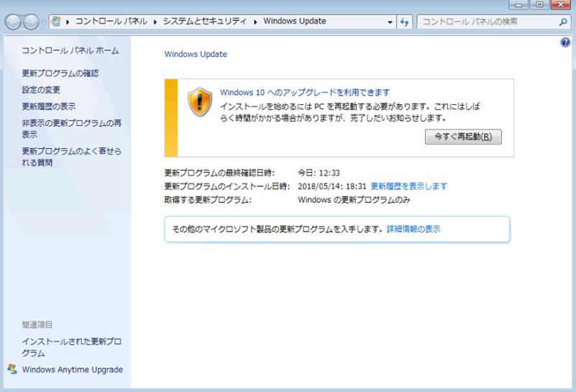Viewport: 576px width, 392px height.
Task: Click the 2018/05/14: 18:31 install date text
Action: [x=332, y=186]
